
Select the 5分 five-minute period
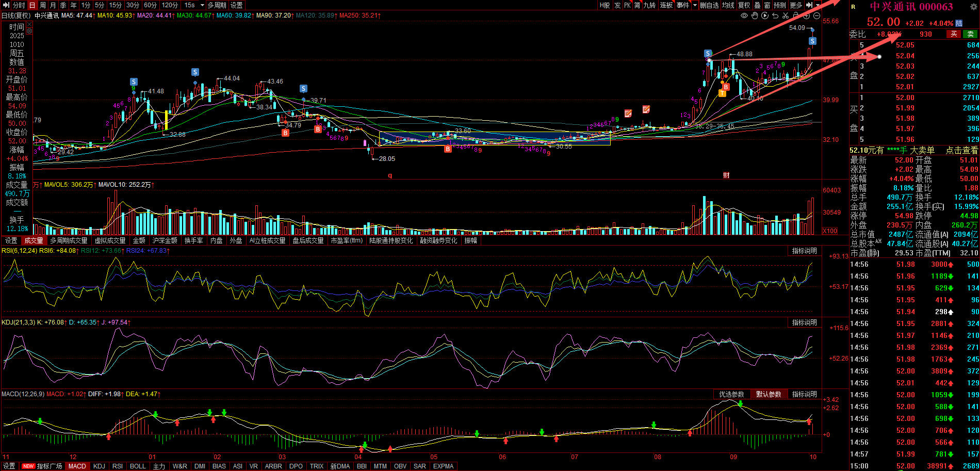[x=100, y=5]
